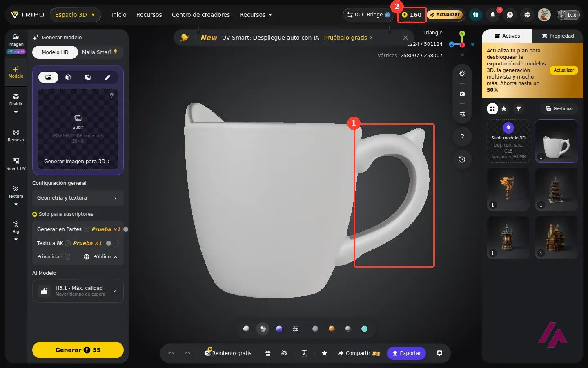588x368 pixels.
Task: Open the help question mark in viewport
Action: click(x=462, y=137)
